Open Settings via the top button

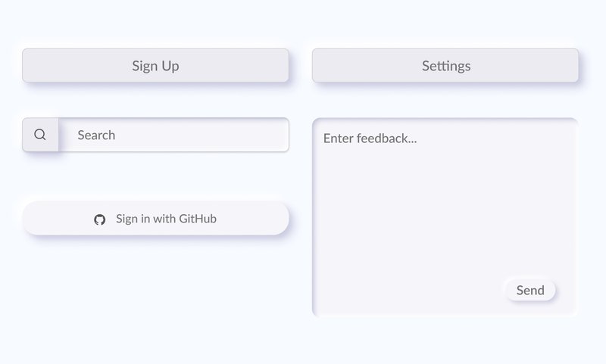[445, 66]
